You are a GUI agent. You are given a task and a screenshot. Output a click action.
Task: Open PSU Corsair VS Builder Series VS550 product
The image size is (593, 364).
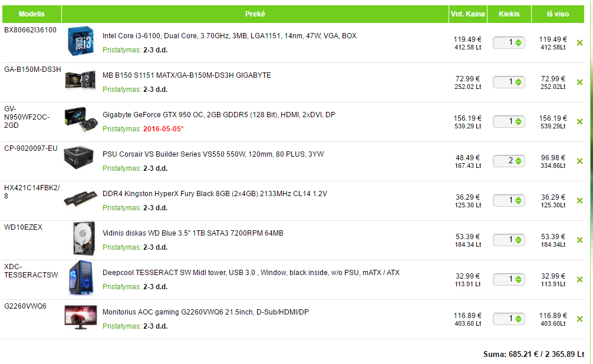[213, 154]
